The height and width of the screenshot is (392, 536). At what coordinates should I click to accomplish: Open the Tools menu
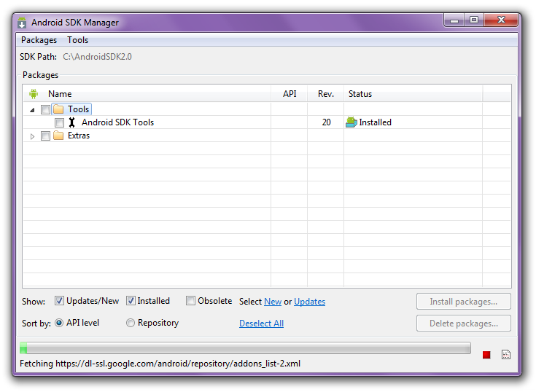pyautogui.click(x=77, y=40)
